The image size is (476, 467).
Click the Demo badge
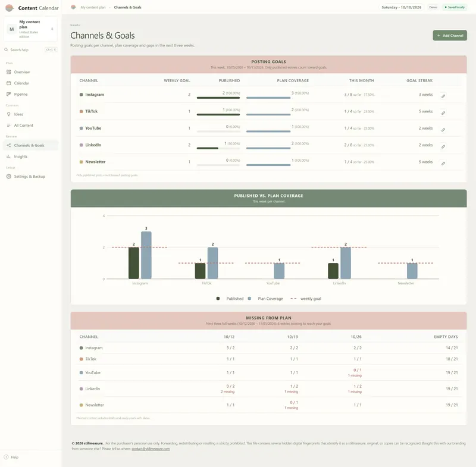tap(433, 7)
